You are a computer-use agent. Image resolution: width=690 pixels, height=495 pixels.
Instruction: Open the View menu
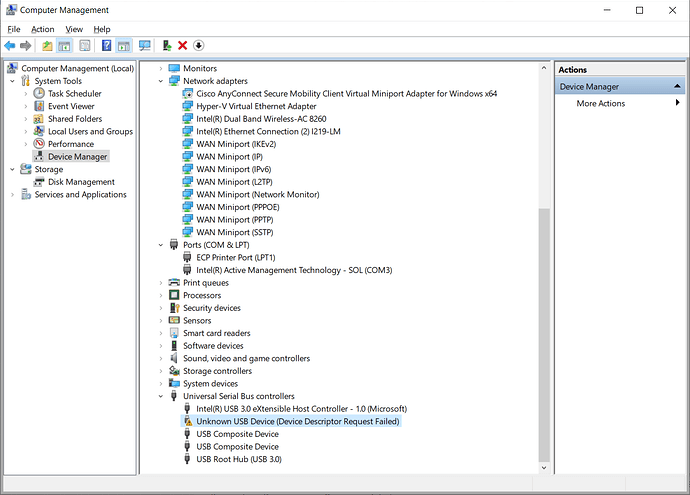[x=74, y=29]
